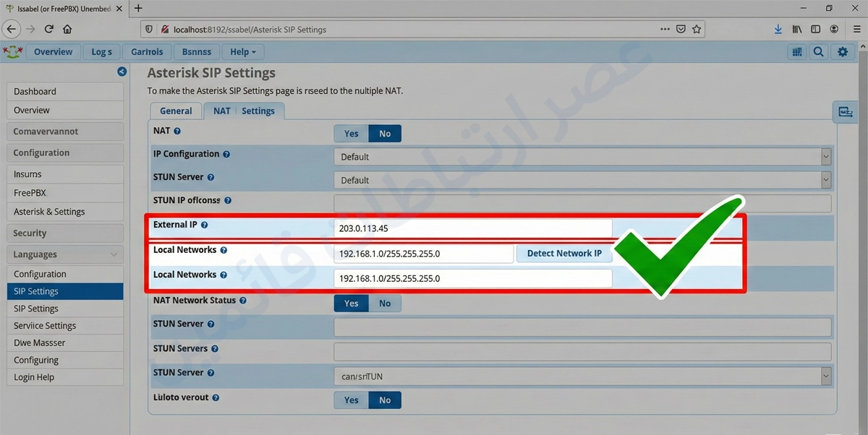
Task: Collapse the sidebar with the blue arrow icon
Action: [x=122, y=72]
